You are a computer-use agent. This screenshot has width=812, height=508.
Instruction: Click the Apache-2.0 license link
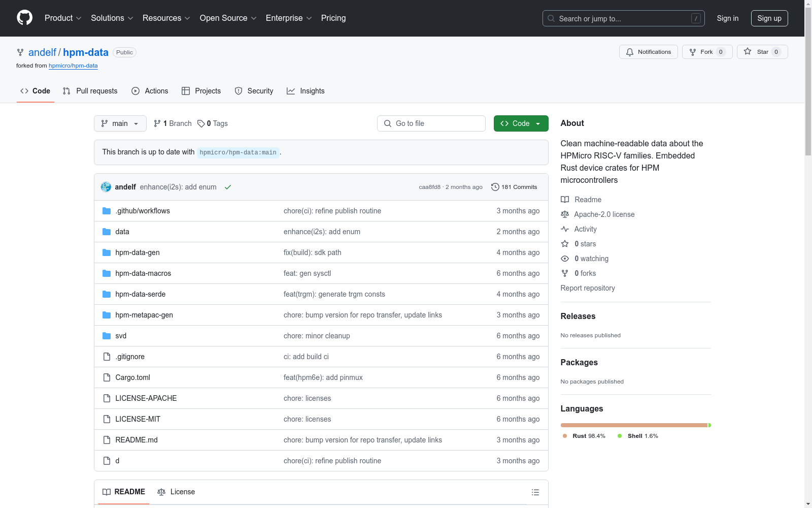coord(604,214)
